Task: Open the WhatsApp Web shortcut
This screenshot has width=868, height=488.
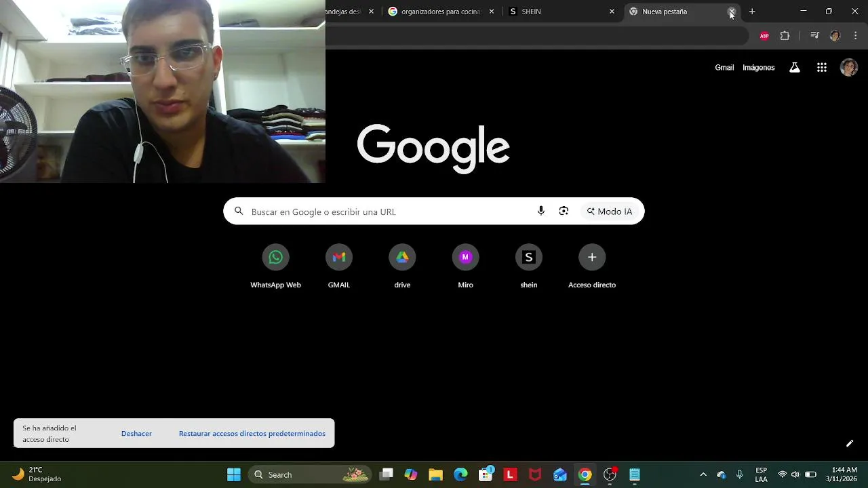Action: (275, 266)
